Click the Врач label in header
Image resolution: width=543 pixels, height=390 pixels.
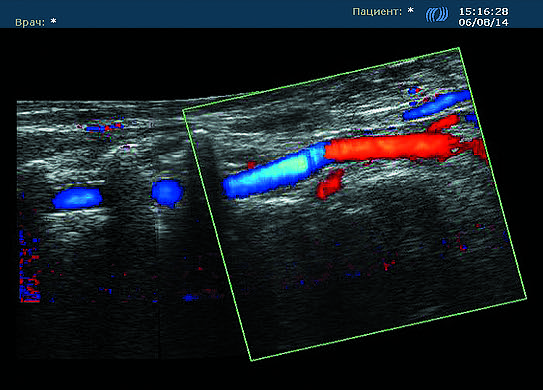(x=30, y=23)
